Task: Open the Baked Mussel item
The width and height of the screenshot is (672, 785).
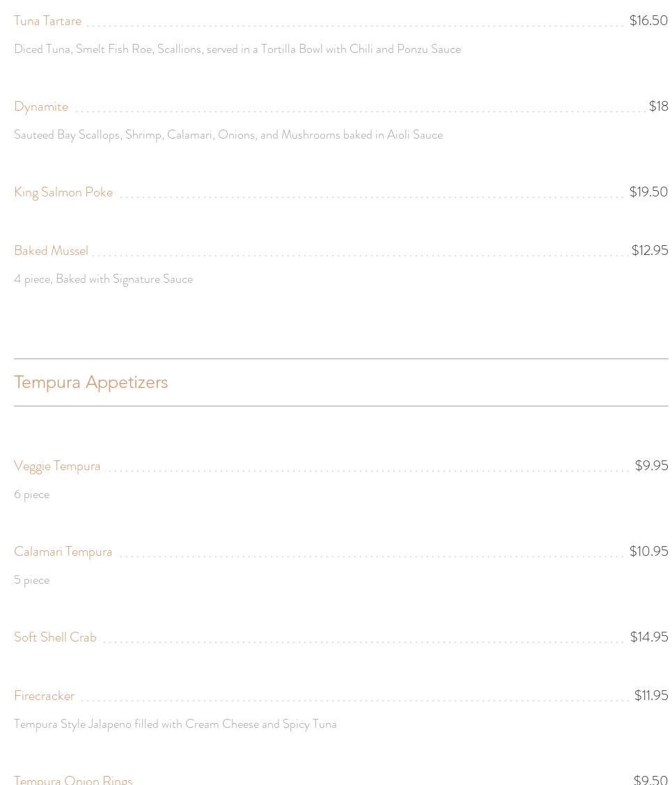Action: 51,250
